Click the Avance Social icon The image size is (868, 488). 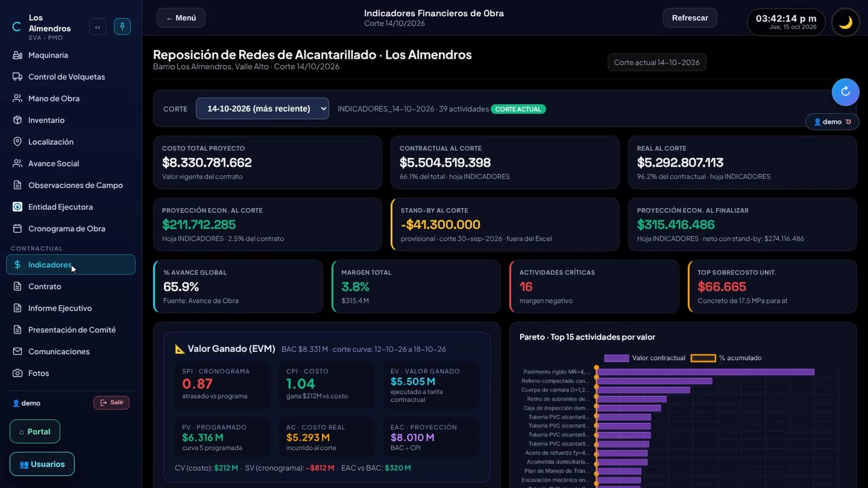[x=17, y=163]
